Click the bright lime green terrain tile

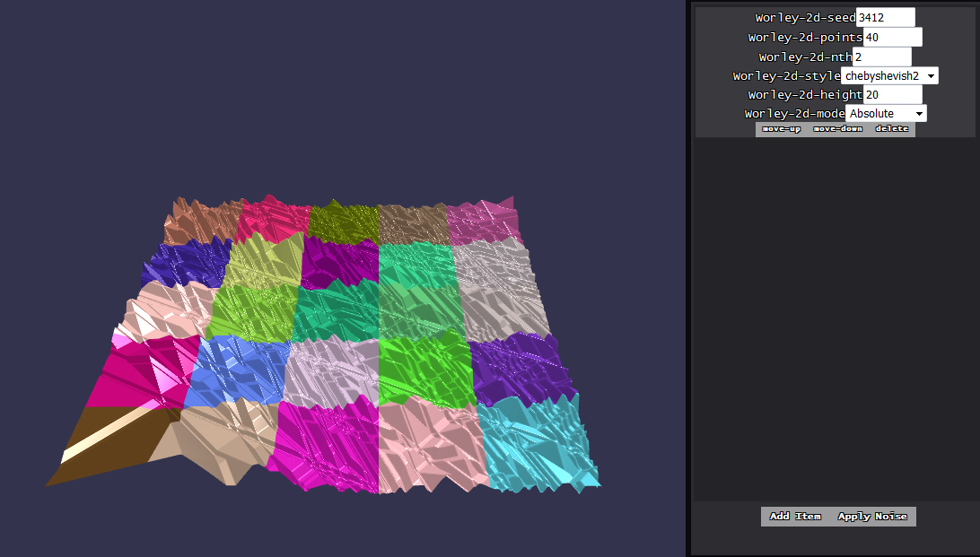point(424,368)
